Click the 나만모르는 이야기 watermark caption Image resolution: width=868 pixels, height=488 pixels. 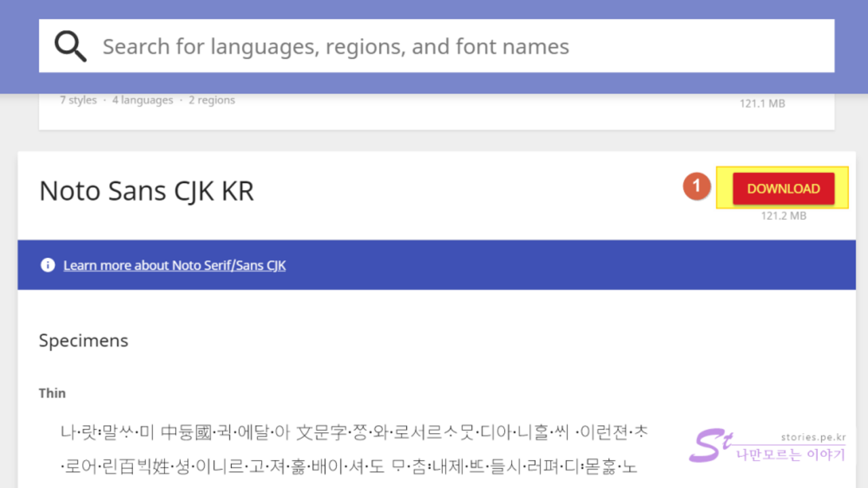pos(791,455)
